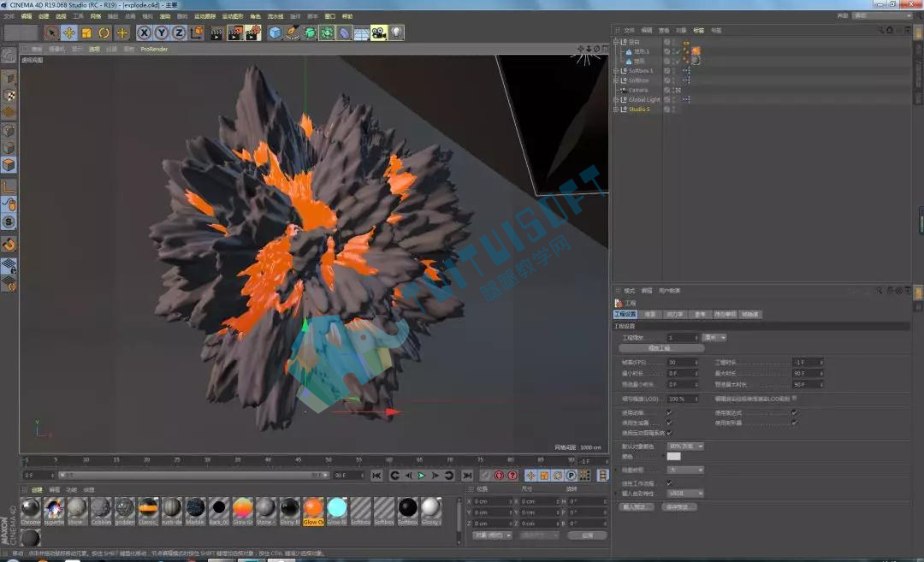This screenshot has height=562, width=924.
Task: Jump to the animation start
Action: pos(377,476)
